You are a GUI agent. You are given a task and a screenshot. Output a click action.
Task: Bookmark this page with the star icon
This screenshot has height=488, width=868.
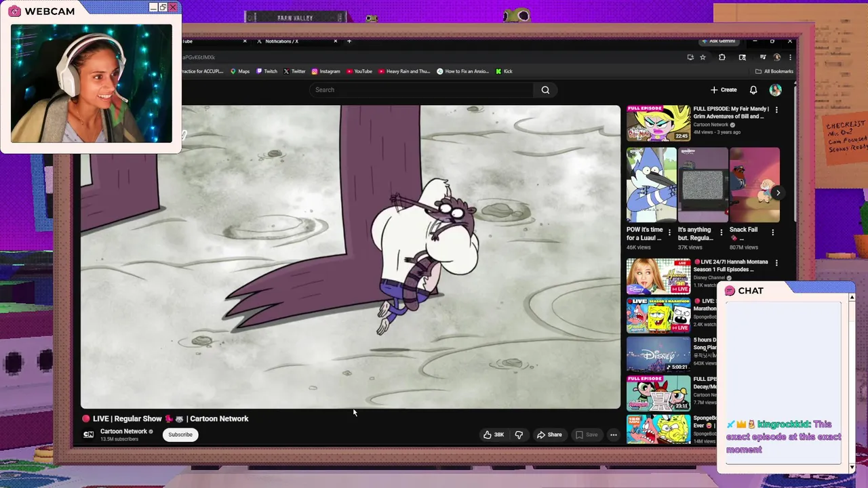(703, 57)
